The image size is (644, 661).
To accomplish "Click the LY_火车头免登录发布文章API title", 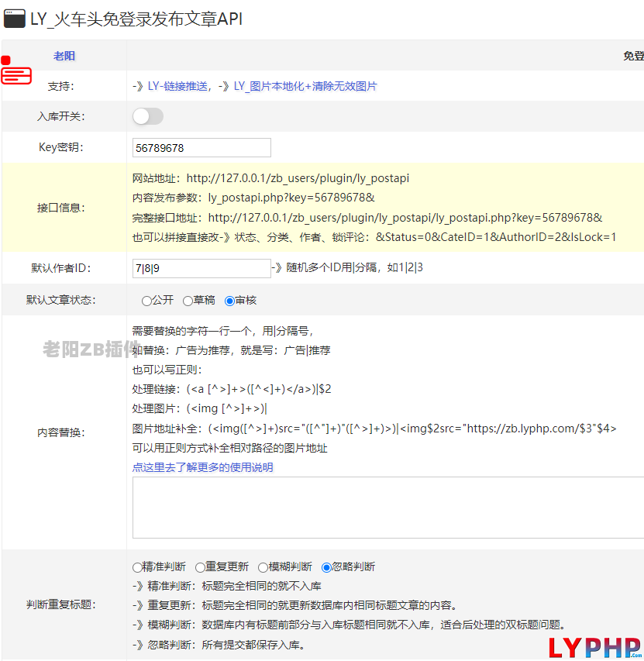I will 136,19.
